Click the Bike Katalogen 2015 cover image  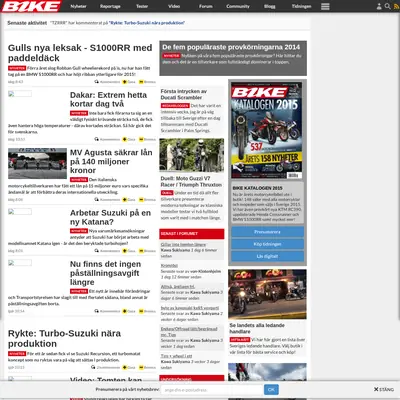[267, 131]
